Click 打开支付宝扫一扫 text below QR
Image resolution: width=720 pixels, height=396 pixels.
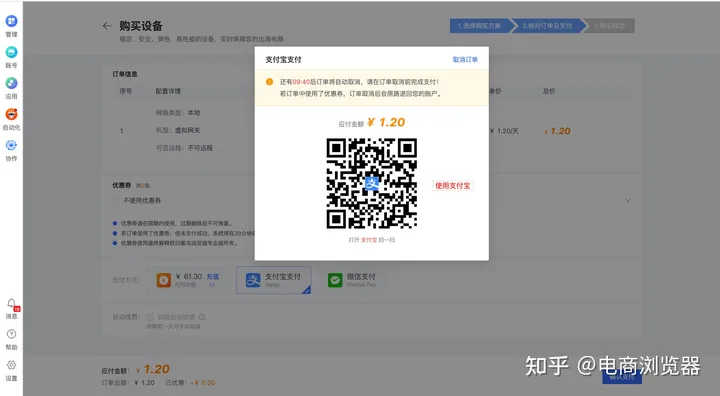[x=371, y=240]
